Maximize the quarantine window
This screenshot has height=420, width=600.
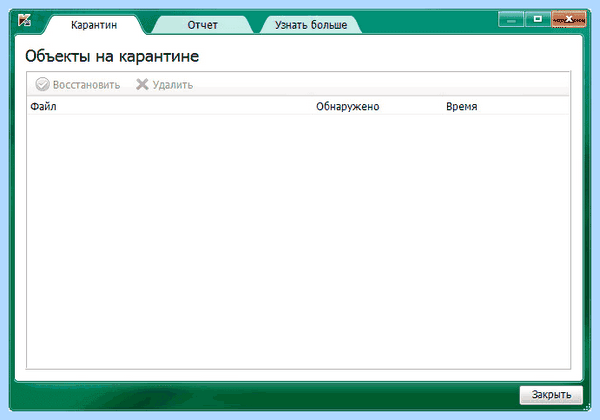538,19
